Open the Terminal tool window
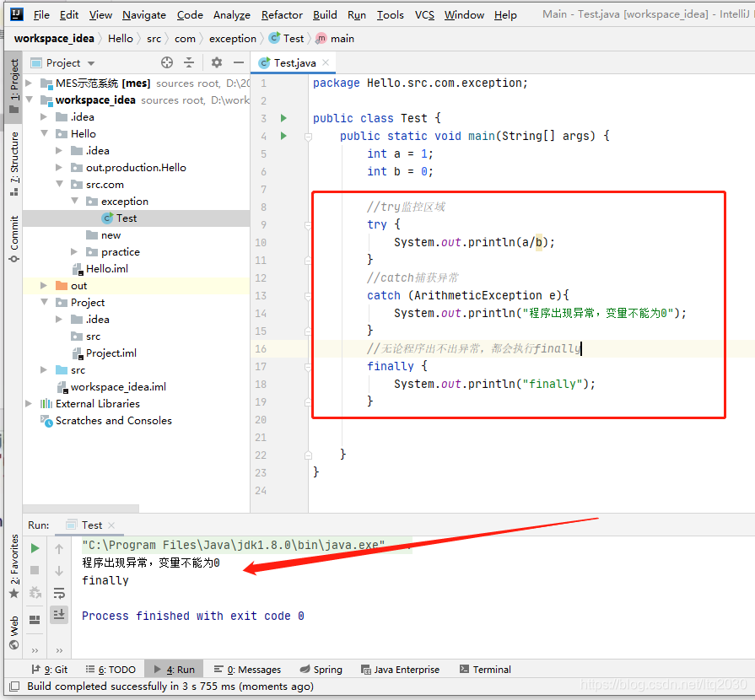This screenshot has width=755, height=700. tap(485, 669)
